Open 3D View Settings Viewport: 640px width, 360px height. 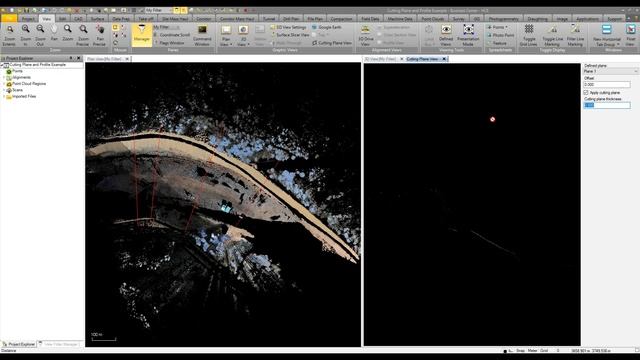[289, 27]
